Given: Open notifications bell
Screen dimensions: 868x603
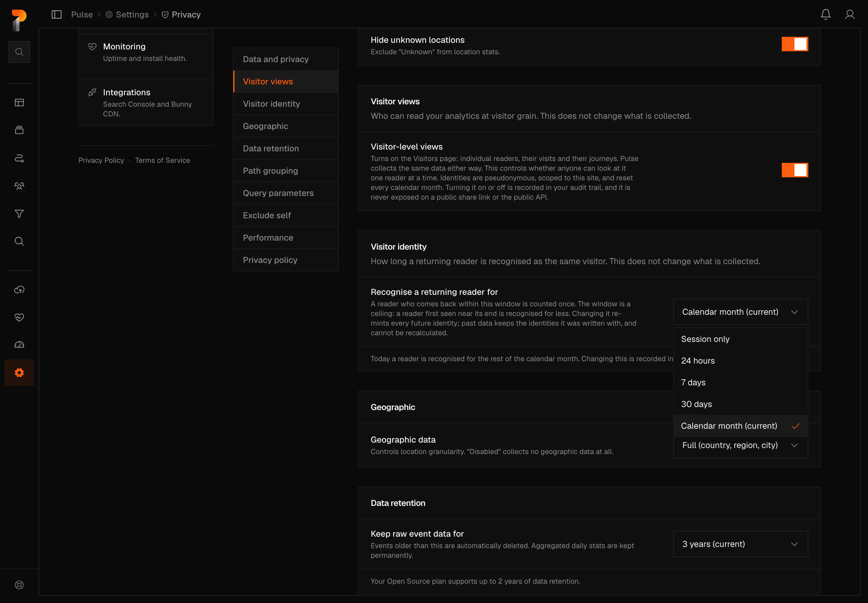Looking at the screenshot, I should pyautogui.click(x=826, y=14).
